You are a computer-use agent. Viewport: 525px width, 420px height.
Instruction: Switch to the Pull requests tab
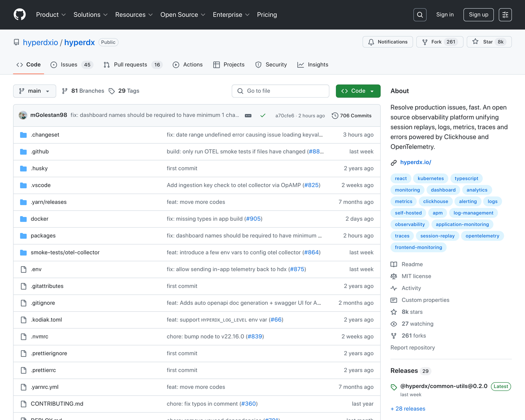click(x=133, y=65)
